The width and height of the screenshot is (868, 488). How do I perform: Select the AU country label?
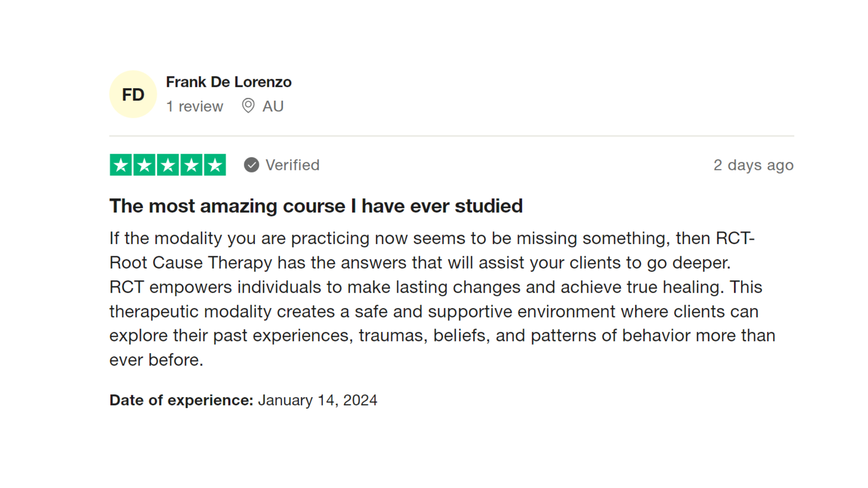click(x=273, y=107)
